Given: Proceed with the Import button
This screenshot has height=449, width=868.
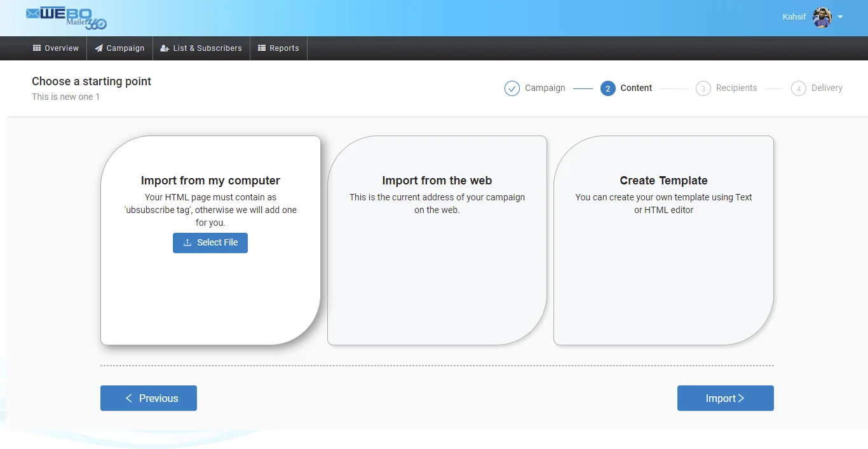Looking at the screenshot, I should (725, 398).
